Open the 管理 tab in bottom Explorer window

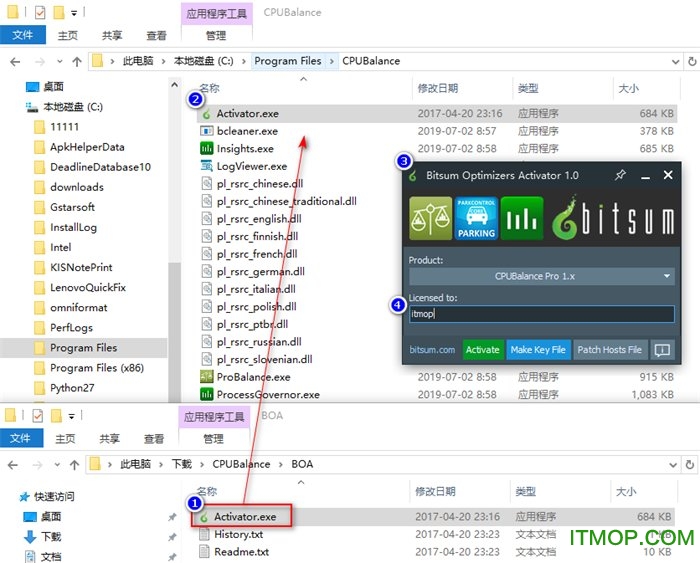[215, 439]
